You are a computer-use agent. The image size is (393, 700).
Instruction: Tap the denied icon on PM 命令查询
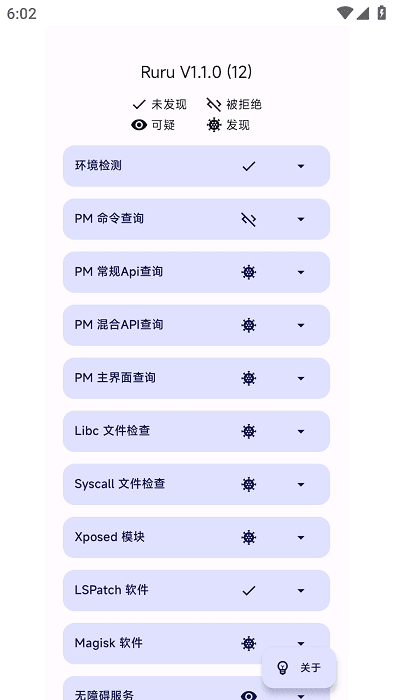click(249, 219)
